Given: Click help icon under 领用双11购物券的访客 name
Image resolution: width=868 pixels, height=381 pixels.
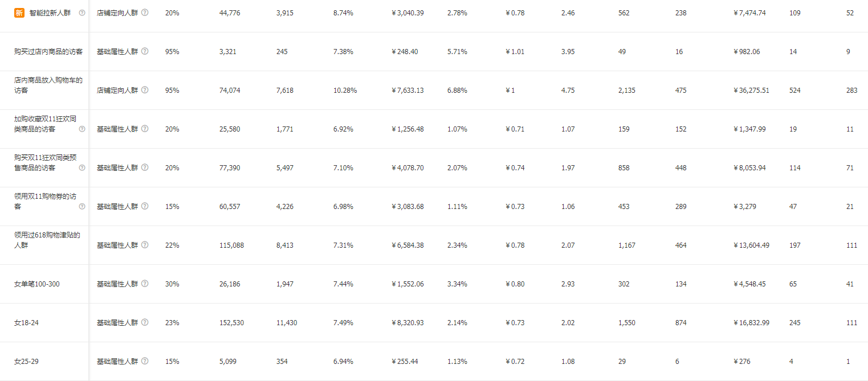Looking at the screenshot, I should click(82, 206).
